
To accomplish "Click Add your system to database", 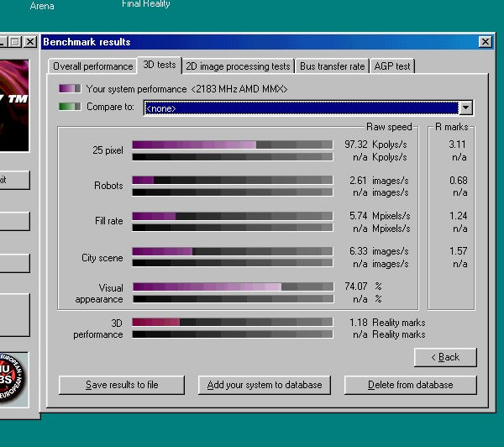I will tap(265, 385).
